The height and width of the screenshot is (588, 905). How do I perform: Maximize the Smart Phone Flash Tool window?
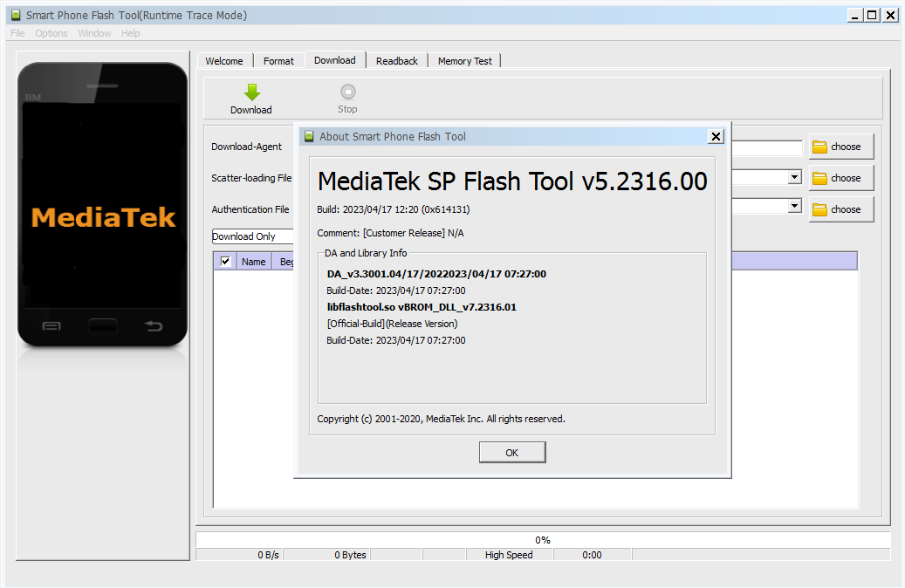tap(872, 16)
